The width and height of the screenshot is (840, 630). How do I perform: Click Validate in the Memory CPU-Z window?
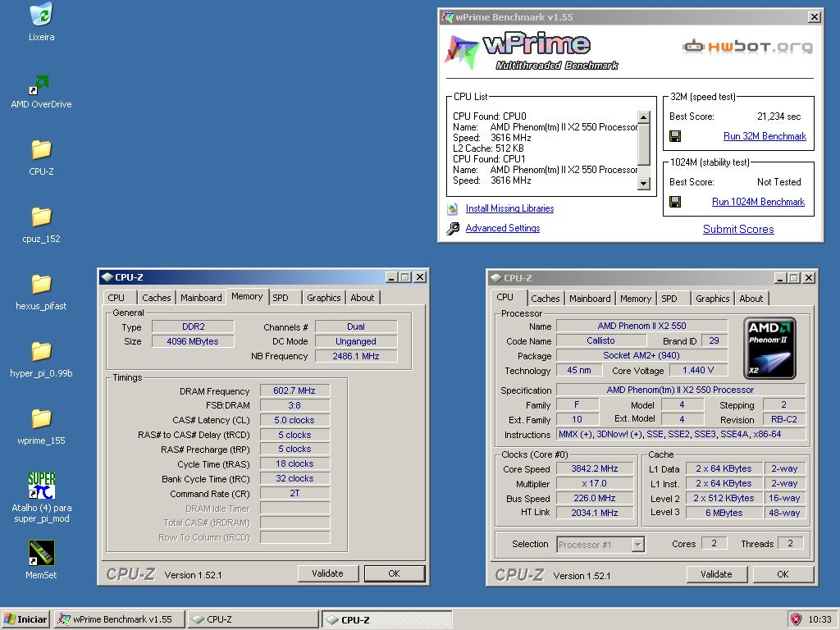pos(327,573)
